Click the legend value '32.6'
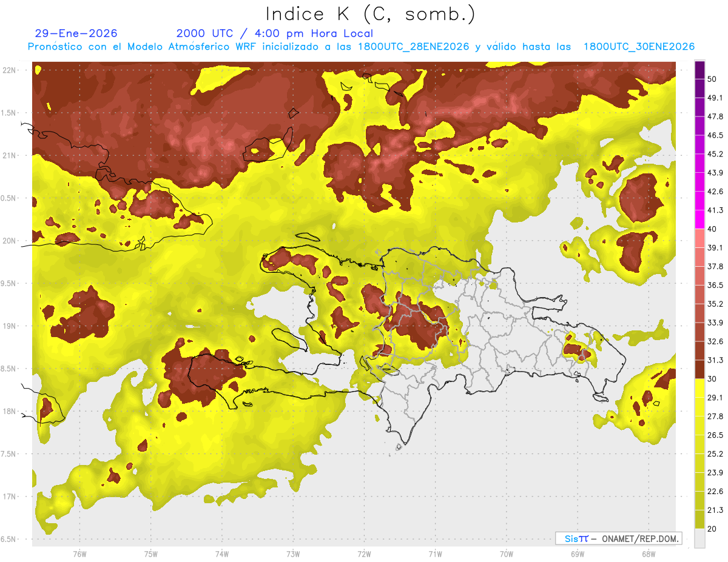 [x=715, y=341]
